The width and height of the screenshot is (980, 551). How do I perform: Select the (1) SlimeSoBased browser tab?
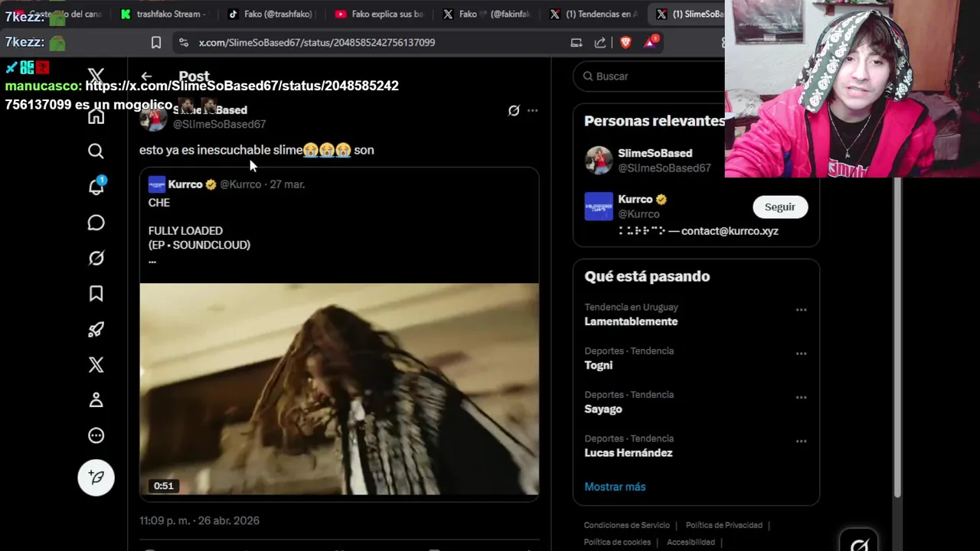click(689, 14)
